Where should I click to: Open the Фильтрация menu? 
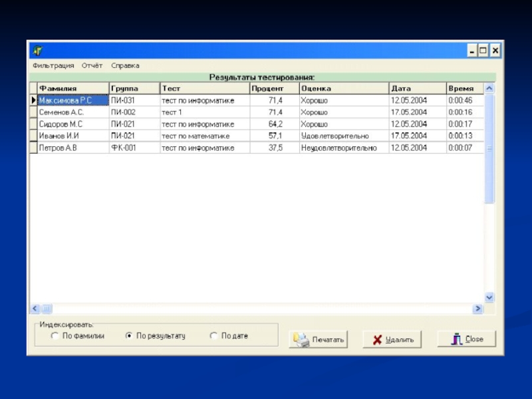(x=53, y=66)
